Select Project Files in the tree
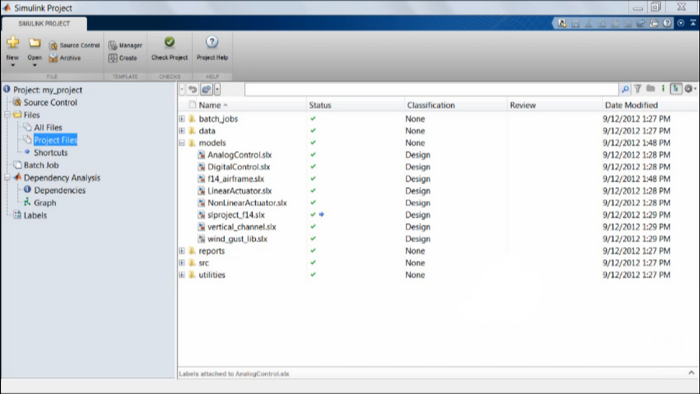 [x=55, y=140]
